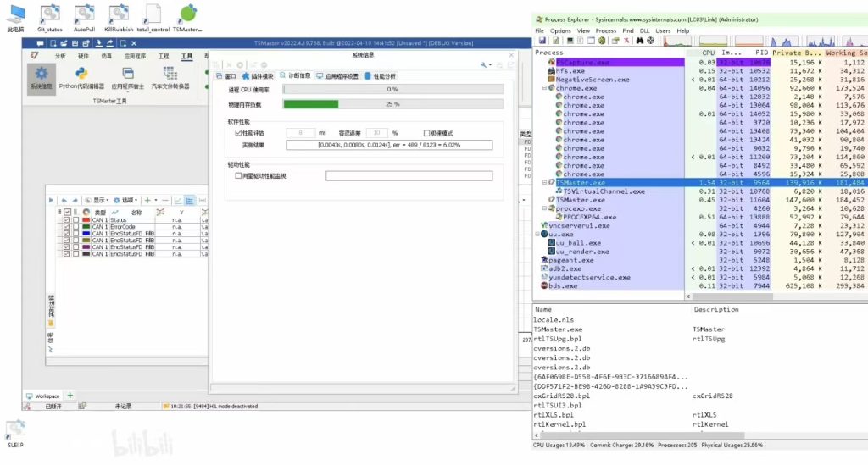Sort processes by the CPU column header
Viewport: 868px width, 465px height.
[x=709, y=53]
